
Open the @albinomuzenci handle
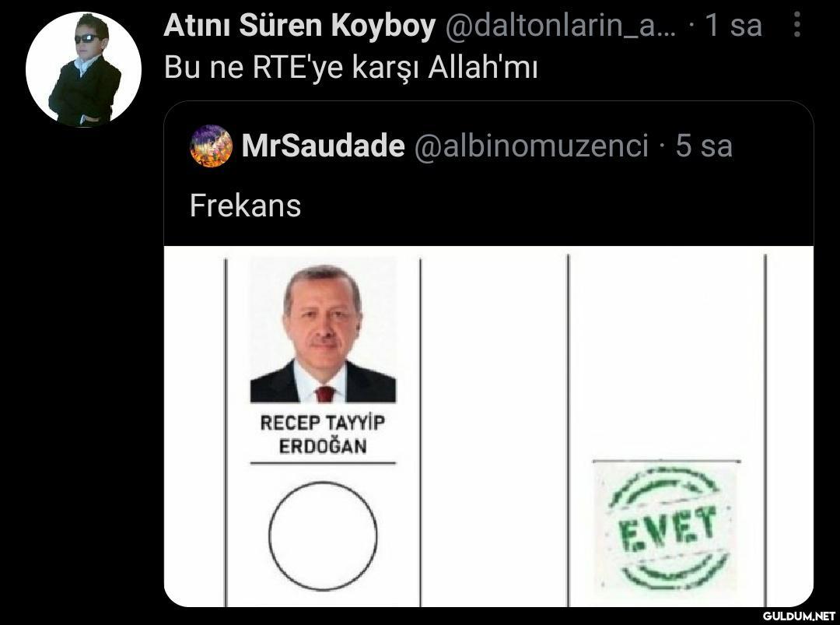coord(531,146)
